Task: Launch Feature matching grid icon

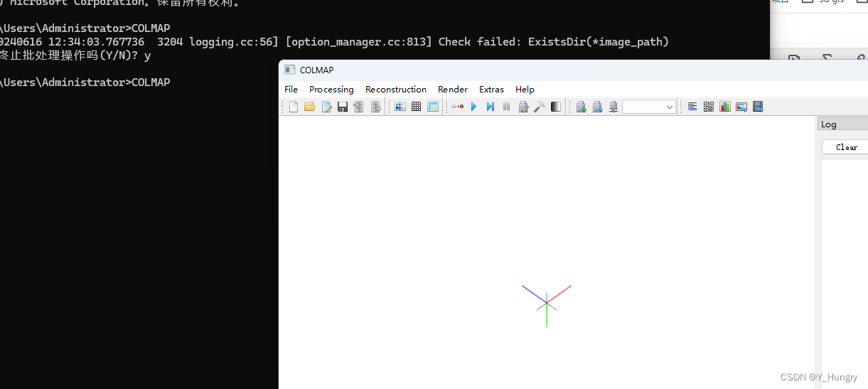Action: (417, 107)
